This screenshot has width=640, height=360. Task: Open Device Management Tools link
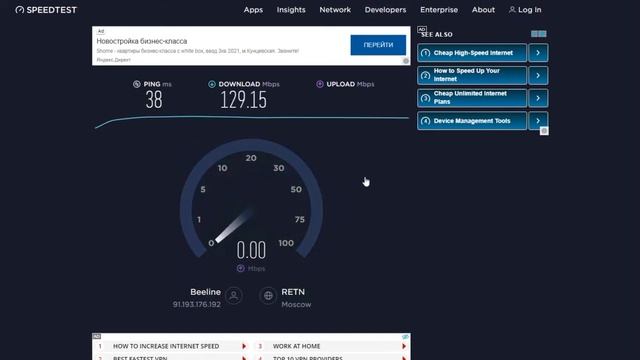tap(472, 121)
